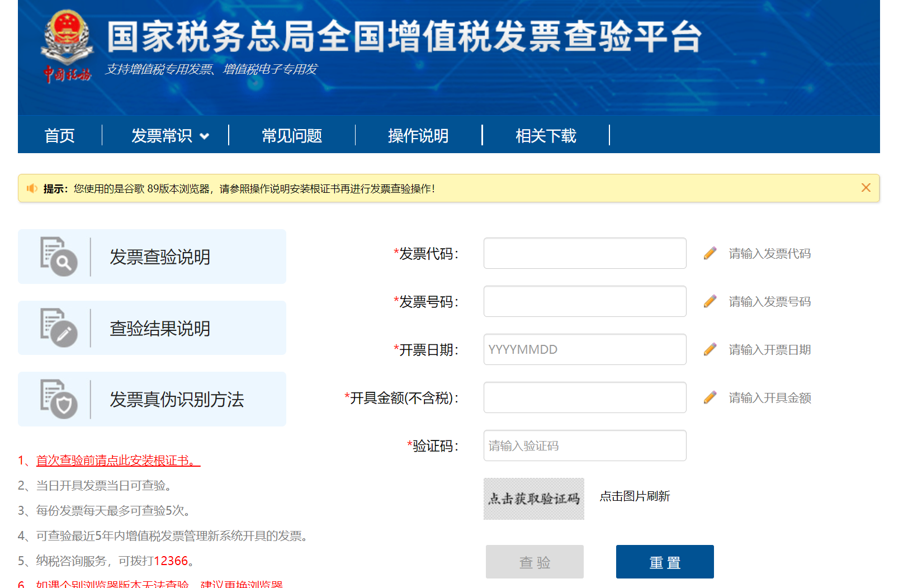The width and height of the screenshot is (908, 588).
Task: Click the 国家税务总局全国增值税发票查验平台 title
Action: click(x=404, y=37)
